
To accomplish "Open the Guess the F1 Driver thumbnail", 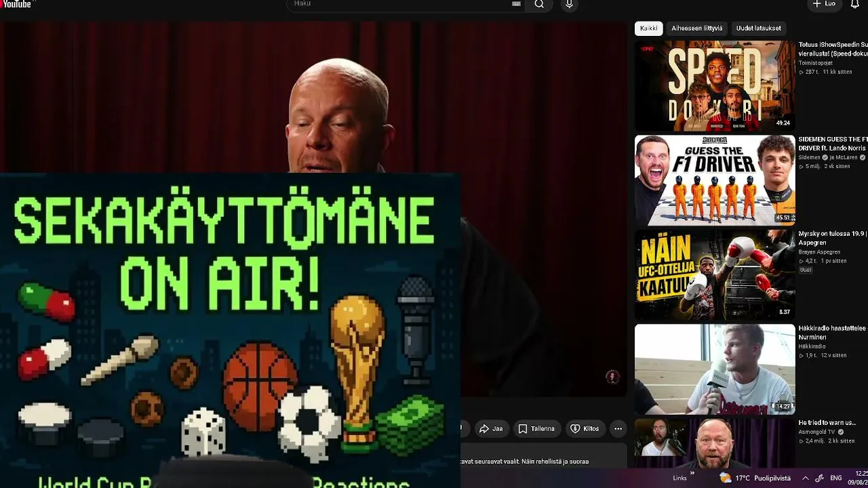I will pos(715,180).
